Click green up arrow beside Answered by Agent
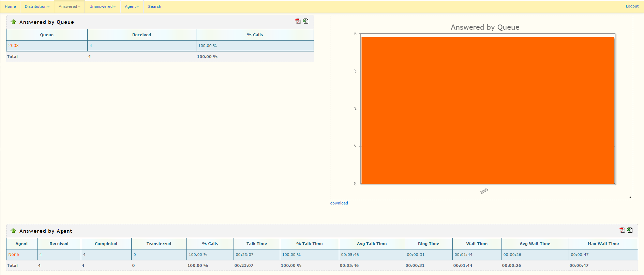Viewport: 644px width, 275px height. click(13, 231)
